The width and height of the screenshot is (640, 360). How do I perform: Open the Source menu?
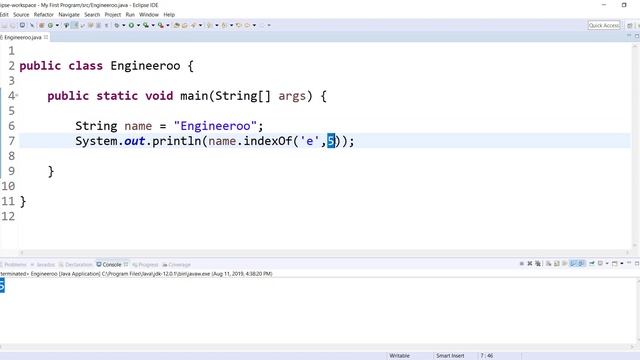point(21,15)
